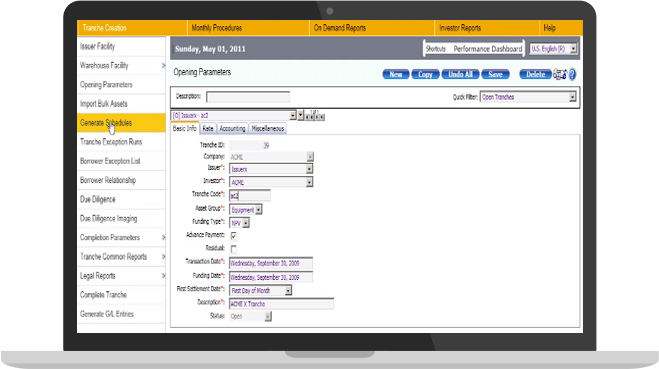Click the blue help question mark icon

(572, 74)
